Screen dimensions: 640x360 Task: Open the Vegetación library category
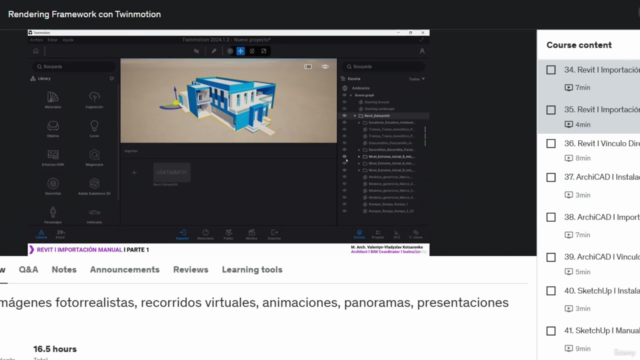click(x=94, y=100)
